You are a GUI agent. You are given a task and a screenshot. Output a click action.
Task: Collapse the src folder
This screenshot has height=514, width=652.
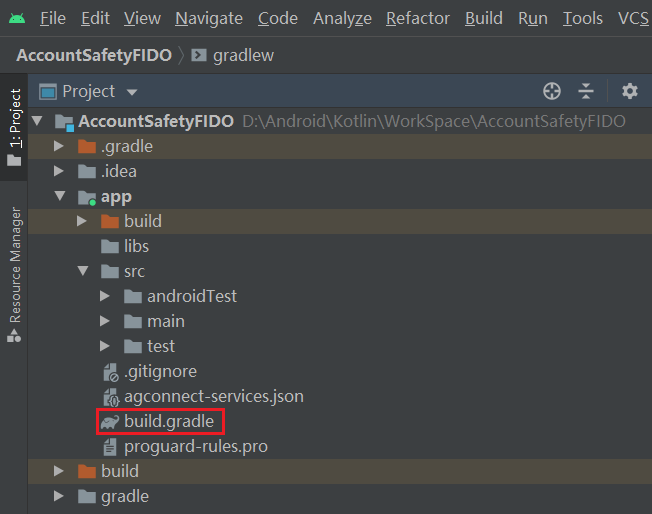[83, 272]
